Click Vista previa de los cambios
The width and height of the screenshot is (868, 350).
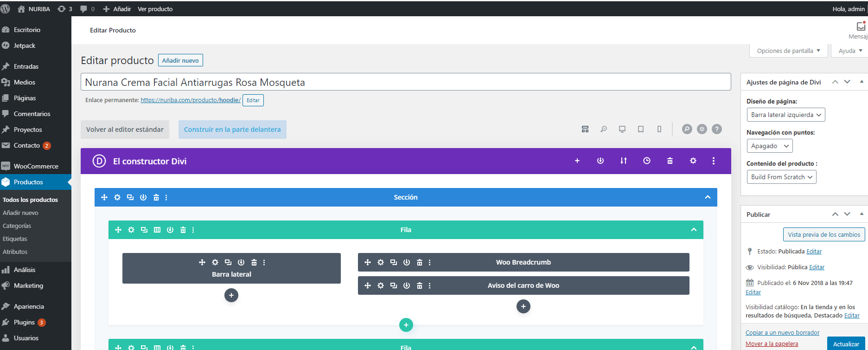[x=824, y=234]
